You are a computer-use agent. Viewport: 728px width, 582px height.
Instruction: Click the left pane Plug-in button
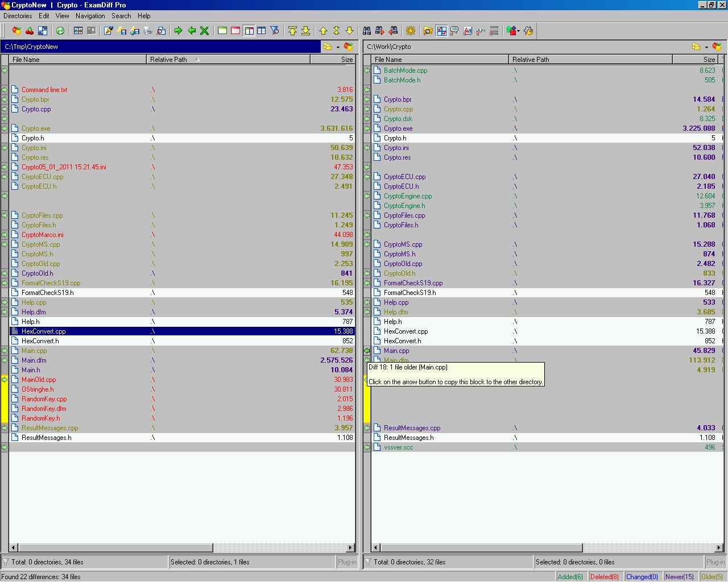pyautogui.click(x=346, y=562)
